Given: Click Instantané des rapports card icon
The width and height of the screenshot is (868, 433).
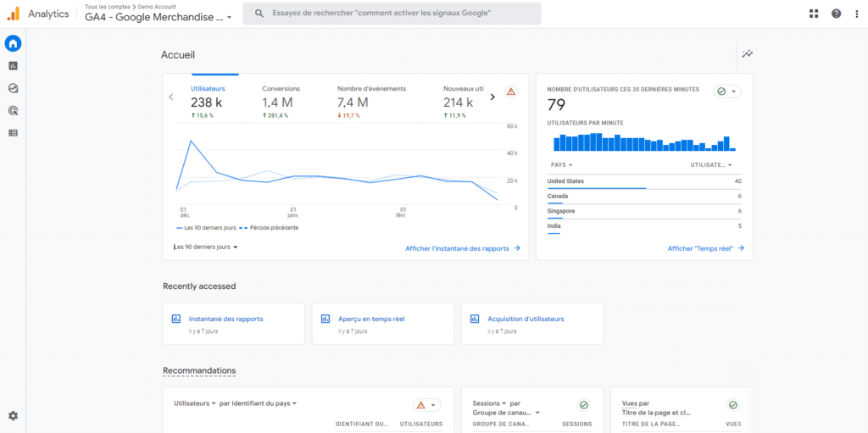Looking at the screenshot, I should click(176, 319).
